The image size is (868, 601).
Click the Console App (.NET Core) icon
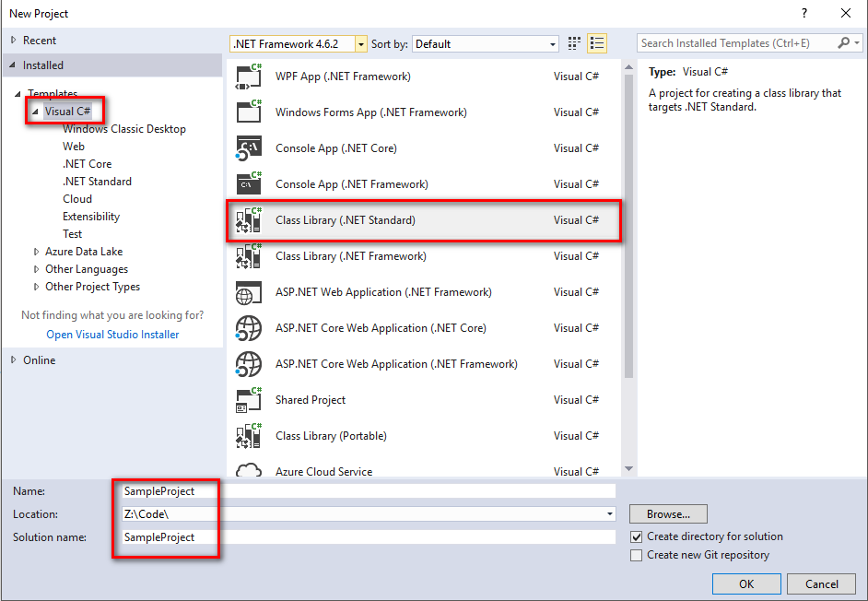coord(249,148)
